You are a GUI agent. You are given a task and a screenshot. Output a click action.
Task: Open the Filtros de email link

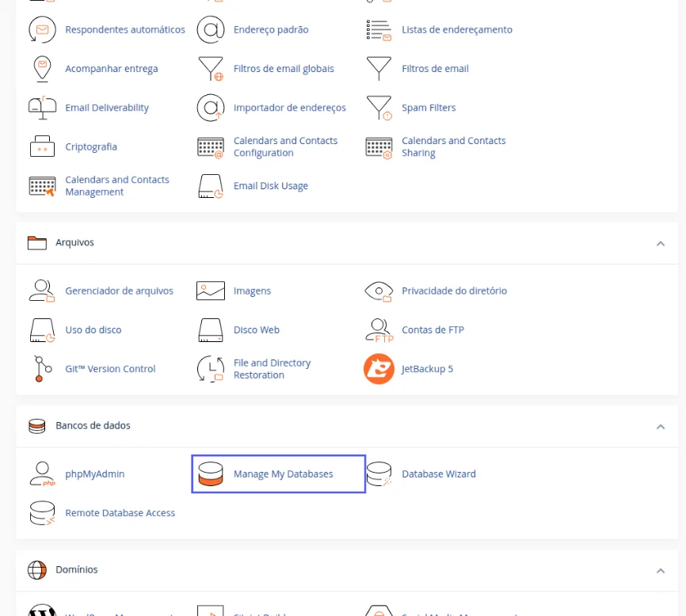coord(435,69)
